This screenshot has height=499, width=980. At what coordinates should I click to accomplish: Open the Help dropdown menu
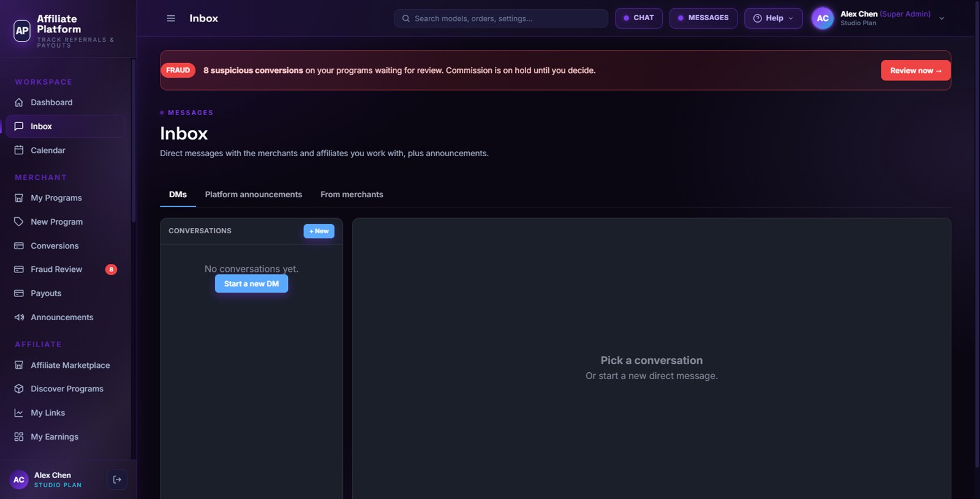click(x=773, y=18)
